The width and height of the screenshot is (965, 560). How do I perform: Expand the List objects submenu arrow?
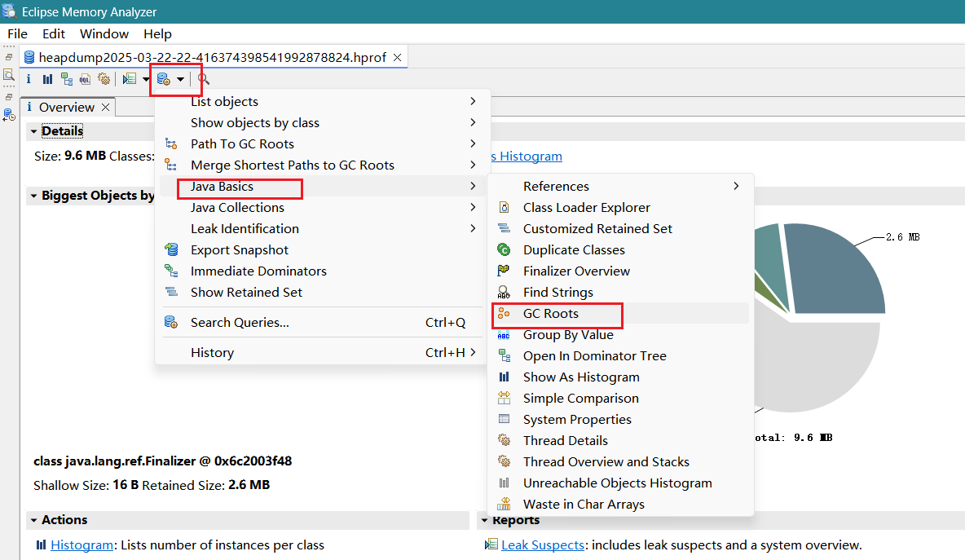point(473,102)
